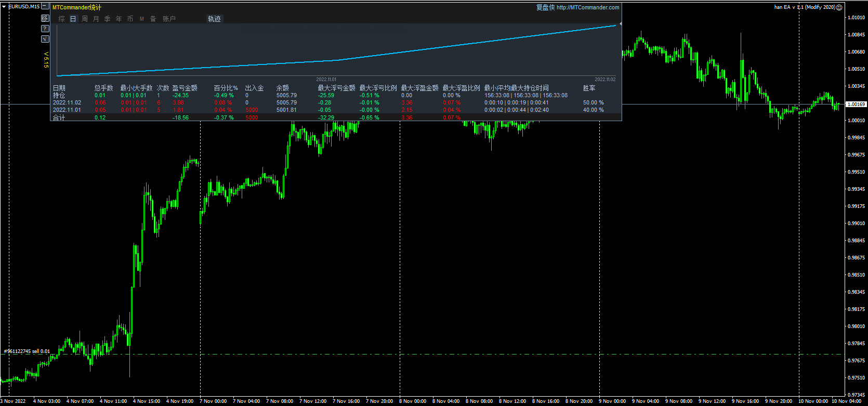Click the 盈亏金额 column header
868x406 pixels.
pyautogui.click(x=185, y=88)
